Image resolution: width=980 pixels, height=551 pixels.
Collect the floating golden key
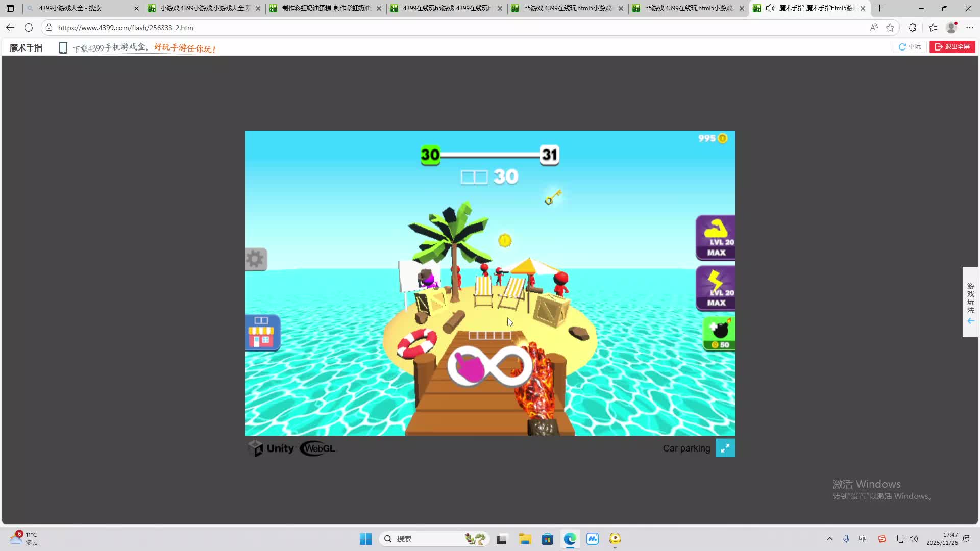pos(552,197)
